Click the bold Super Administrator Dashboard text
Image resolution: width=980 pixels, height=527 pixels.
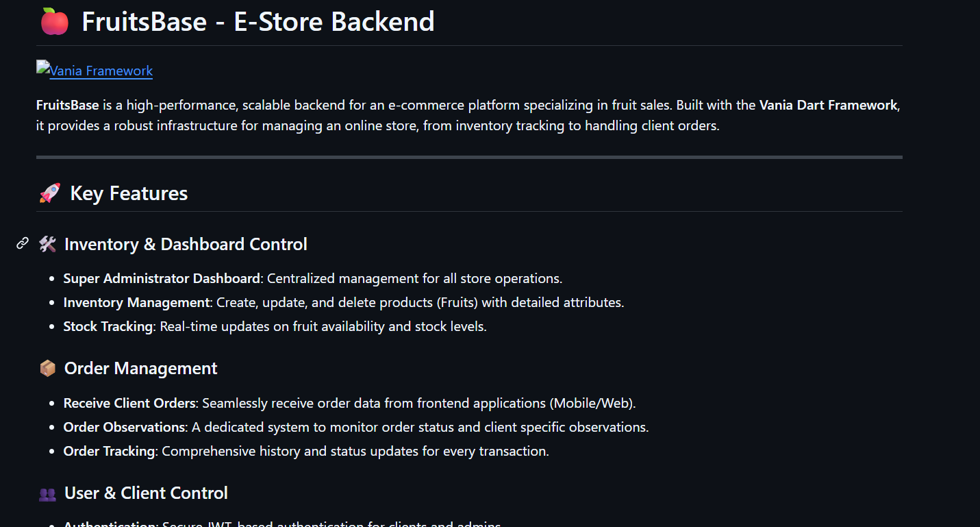click(x=162, y=278)
